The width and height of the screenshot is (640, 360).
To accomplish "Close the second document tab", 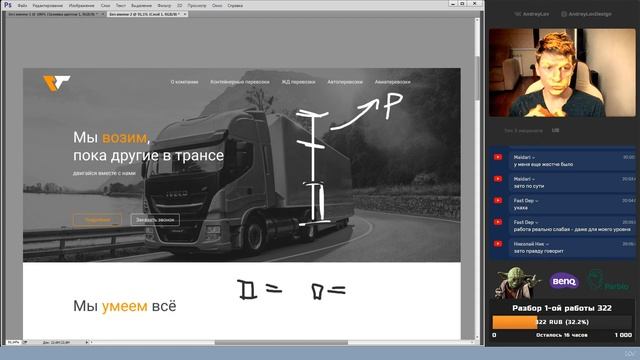I will point(184,14).
